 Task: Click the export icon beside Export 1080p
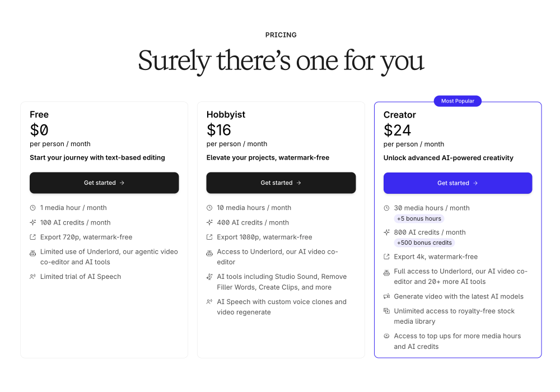[209, 237]
